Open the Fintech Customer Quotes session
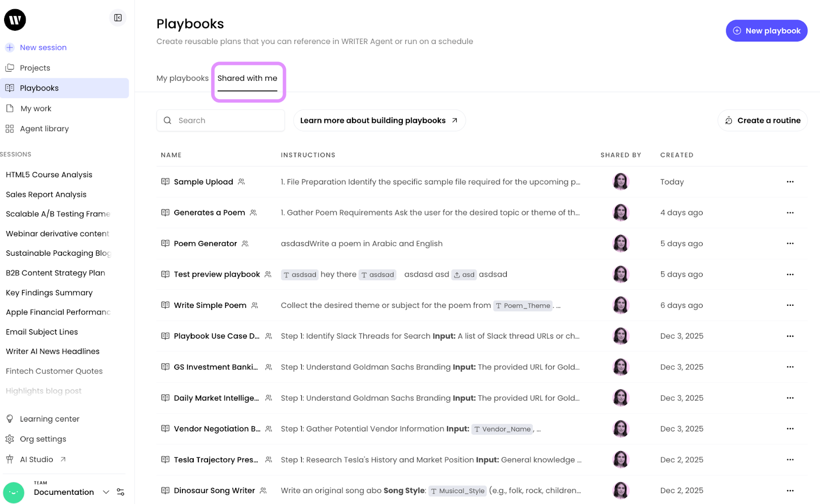Viewport: 820px width, 504px height. click(54, 371)
